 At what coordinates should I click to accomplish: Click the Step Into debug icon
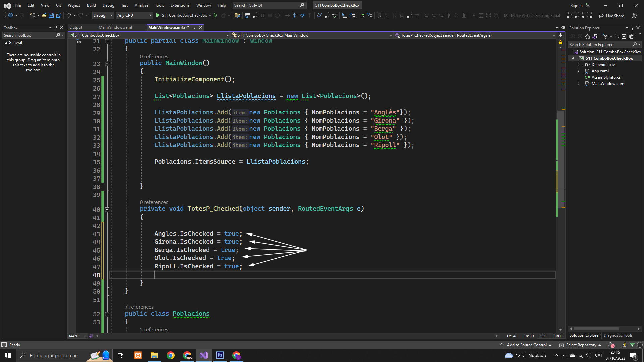tap(294, 15)
